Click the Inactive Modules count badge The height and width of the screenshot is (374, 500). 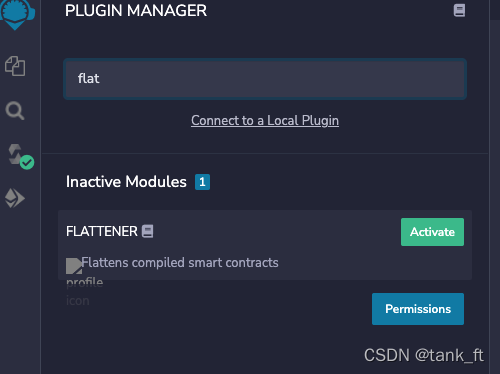[202, 182]
